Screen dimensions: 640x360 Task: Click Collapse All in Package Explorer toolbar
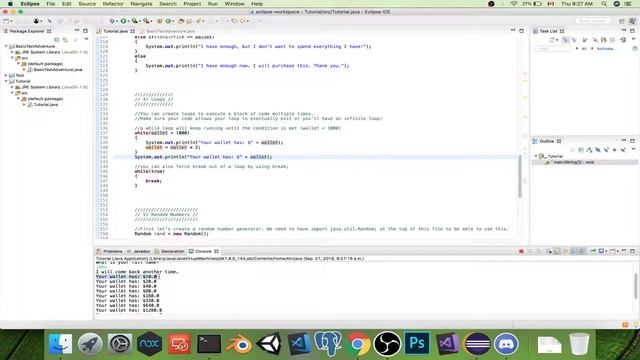(57, 40)
